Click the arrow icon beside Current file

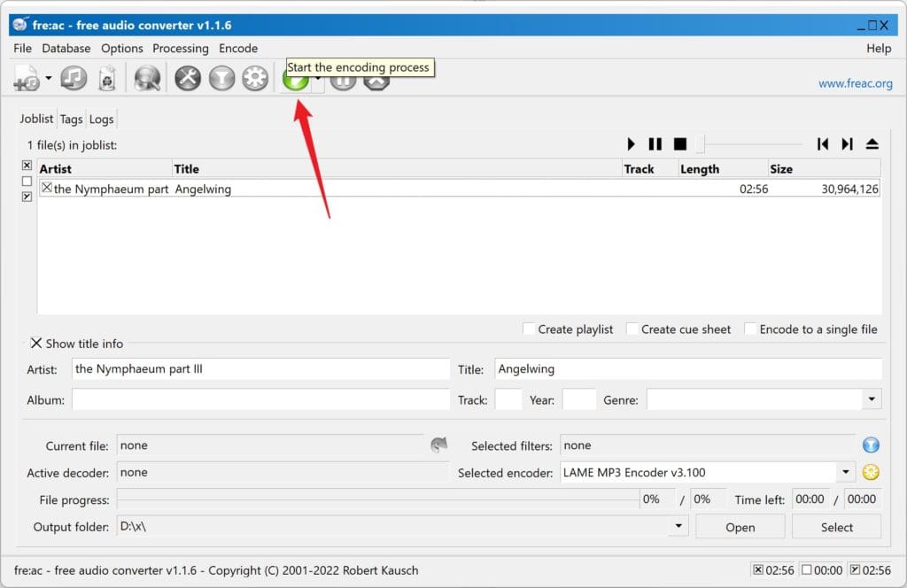coord(439,445)
